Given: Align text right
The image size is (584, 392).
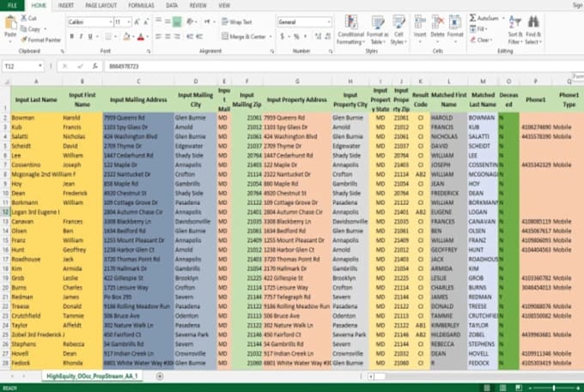Looking at the screenshot, I should point(177,36).
